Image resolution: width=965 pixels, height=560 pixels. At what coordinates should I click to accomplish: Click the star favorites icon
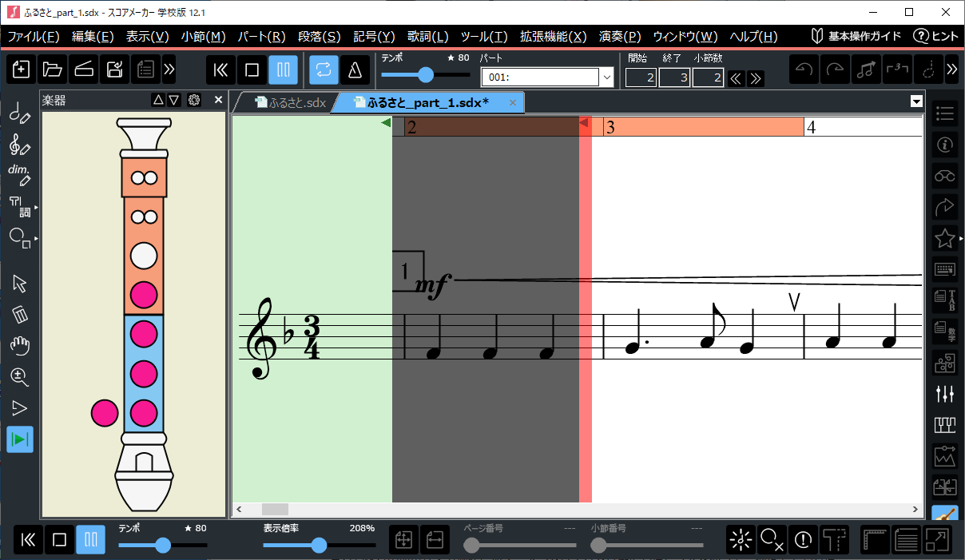[945, 237]
